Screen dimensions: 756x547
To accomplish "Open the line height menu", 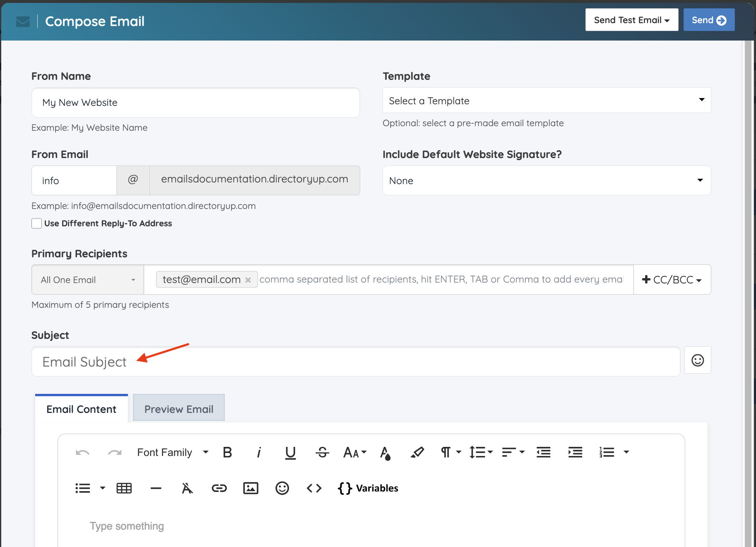I will click(x=481, y=453).
